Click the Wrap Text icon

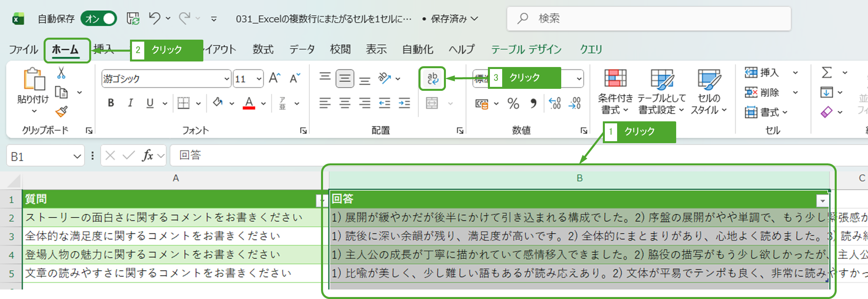432,78
